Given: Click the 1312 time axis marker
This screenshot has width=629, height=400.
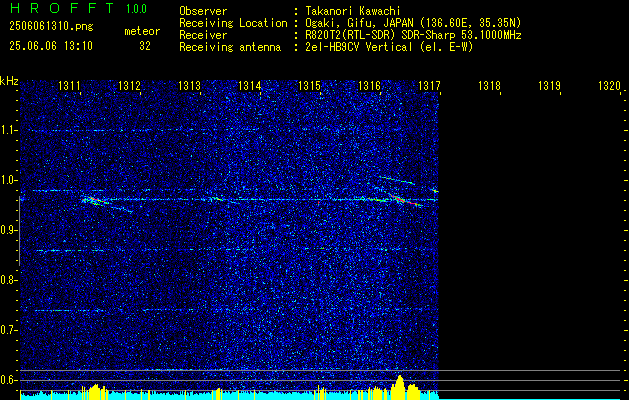Looking at the screenshot, I should coord(130,85).
